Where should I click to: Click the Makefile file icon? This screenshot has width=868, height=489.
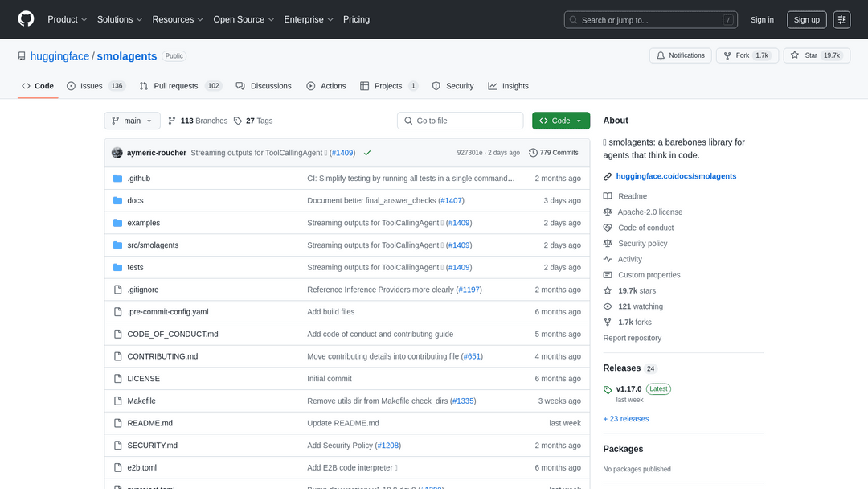point(117,401)
